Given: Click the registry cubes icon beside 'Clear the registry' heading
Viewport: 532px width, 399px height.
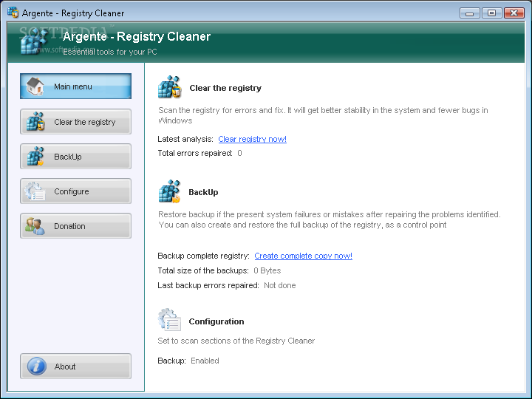Looking at the screenshot, I should 170,87.
